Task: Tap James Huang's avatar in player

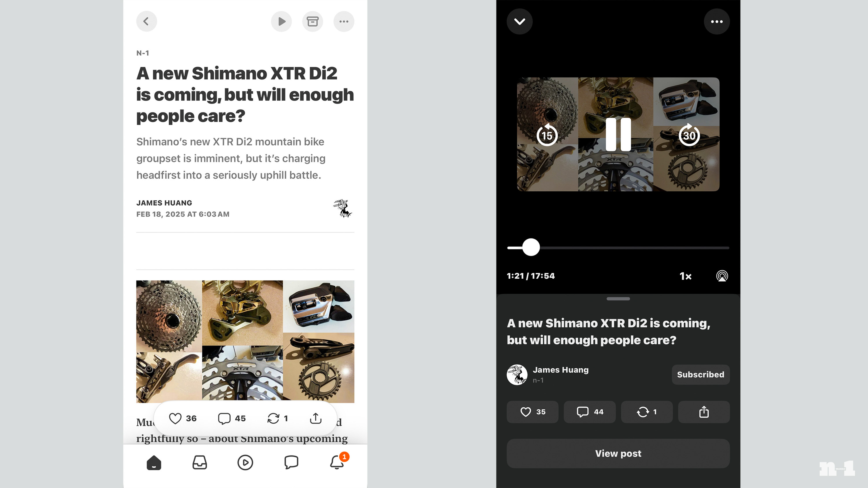Action: tap(517, 374)
